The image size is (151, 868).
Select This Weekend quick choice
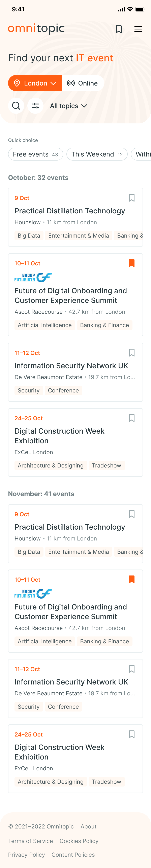97,154
